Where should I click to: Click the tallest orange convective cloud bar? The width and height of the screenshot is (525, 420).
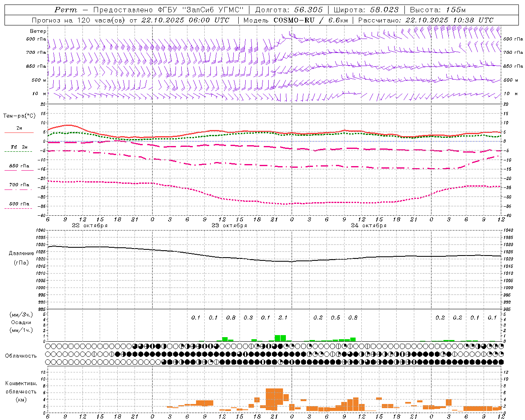pyautogui.click(x=274, y=399)
